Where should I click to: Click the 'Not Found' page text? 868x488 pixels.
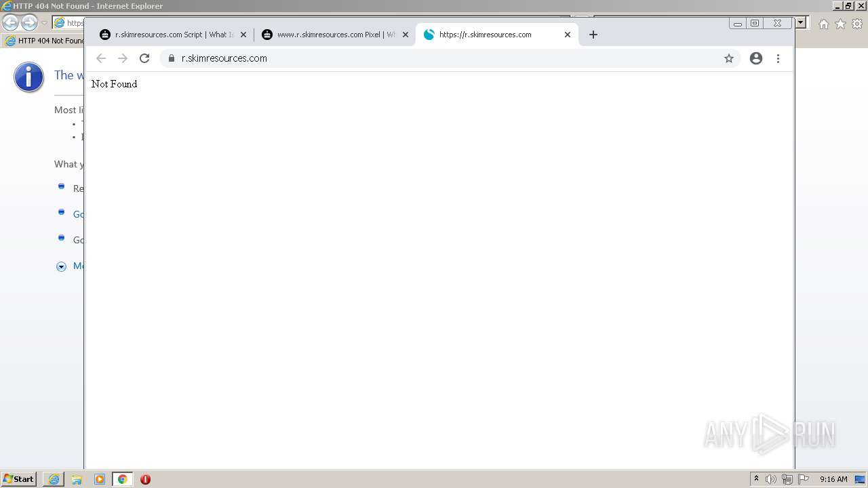pos(114,84)
